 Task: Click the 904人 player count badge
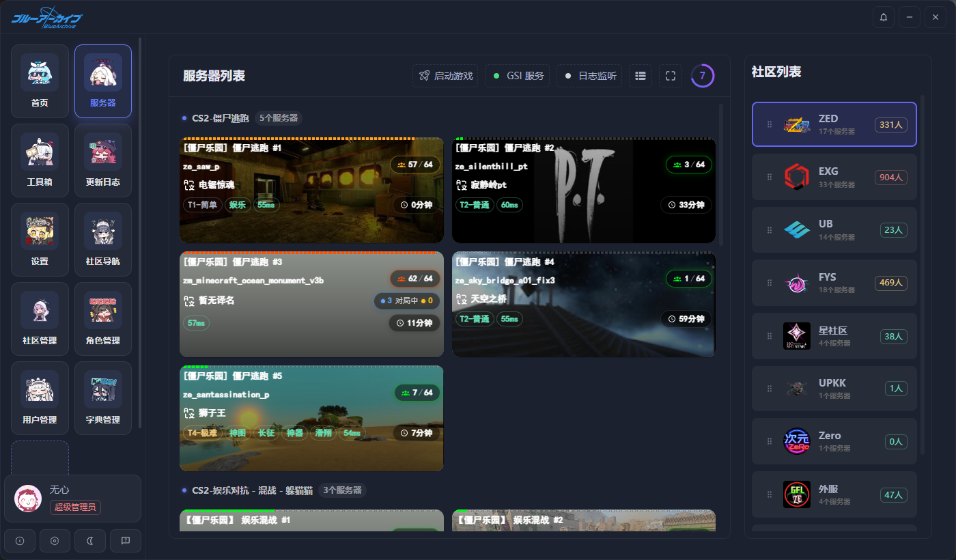[891, 178]
